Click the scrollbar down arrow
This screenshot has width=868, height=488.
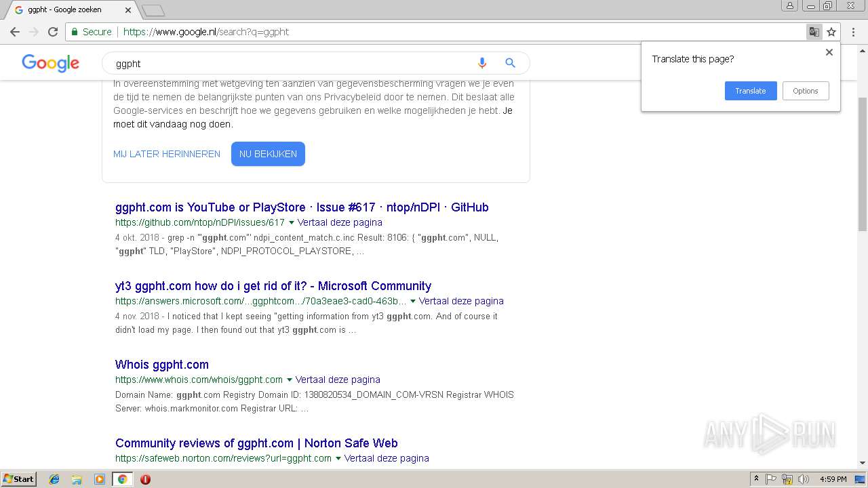863,463
